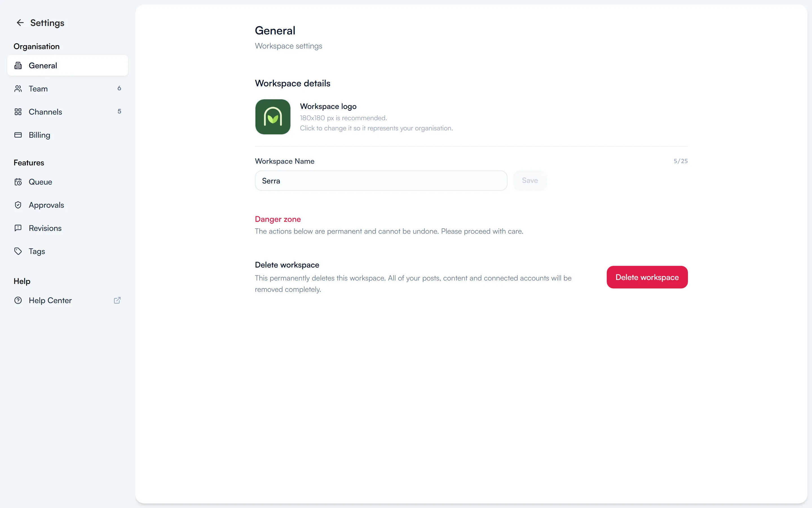
Task: Click the Features section heading
Action: [x=29, y=163]
